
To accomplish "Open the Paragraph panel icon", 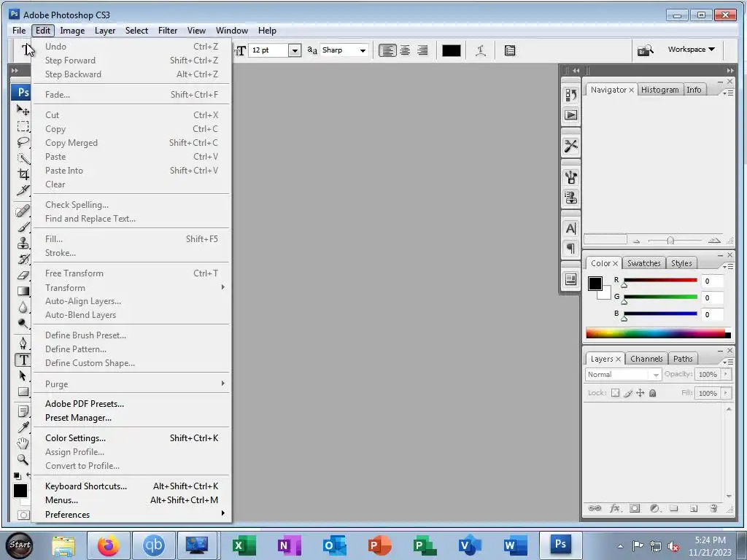I will tap(570, 249).
